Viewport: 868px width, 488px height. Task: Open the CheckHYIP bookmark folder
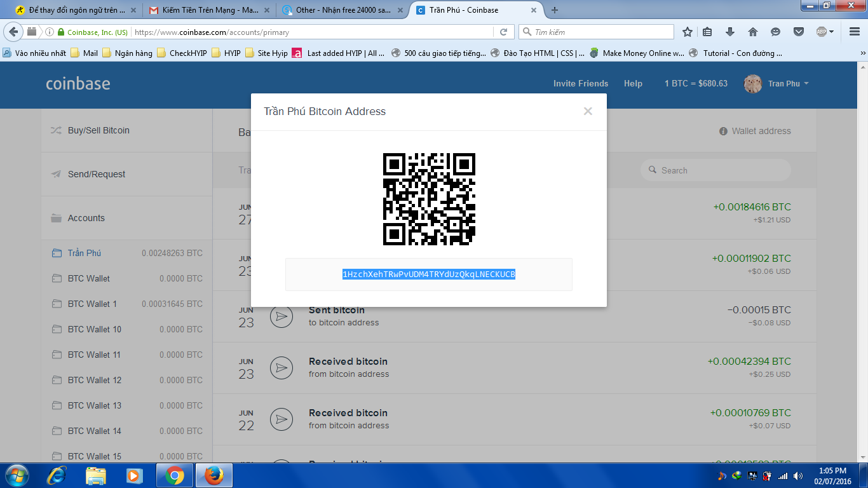pyautogui.click(x=182, y=53)
